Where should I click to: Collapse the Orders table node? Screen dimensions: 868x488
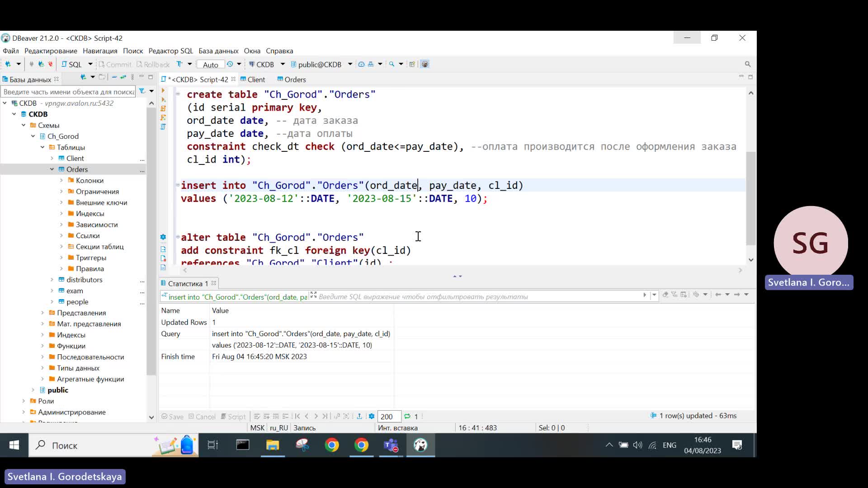(52, 169)
